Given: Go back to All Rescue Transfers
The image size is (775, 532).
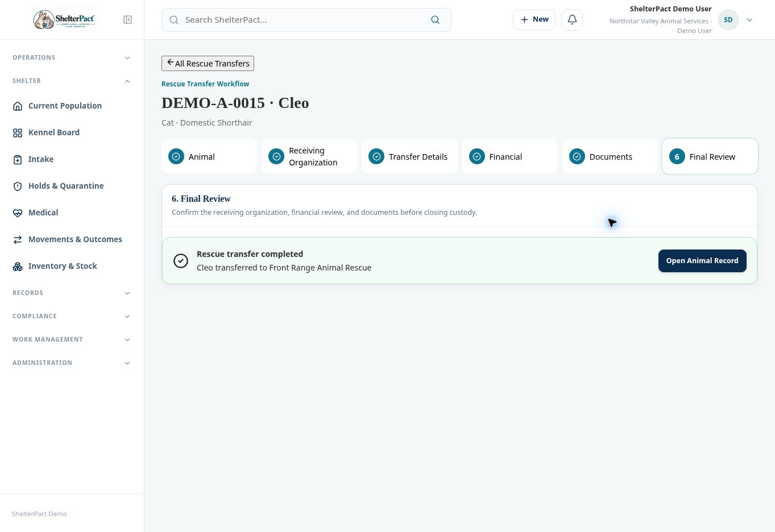Looking at the screenshot, I should click(208, 63).
